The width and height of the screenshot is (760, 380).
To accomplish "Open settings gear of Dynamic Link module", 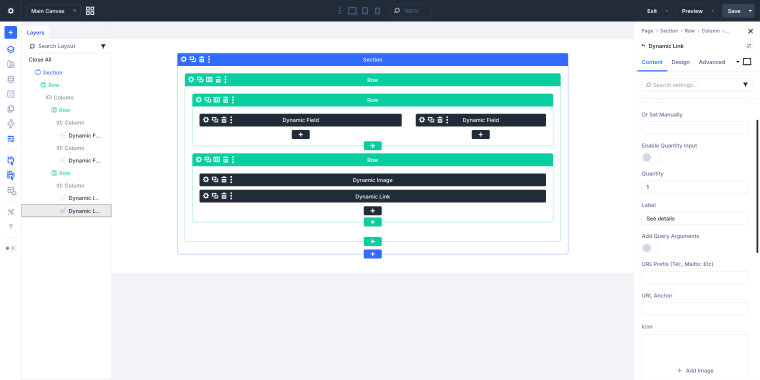I will [206, 196].
